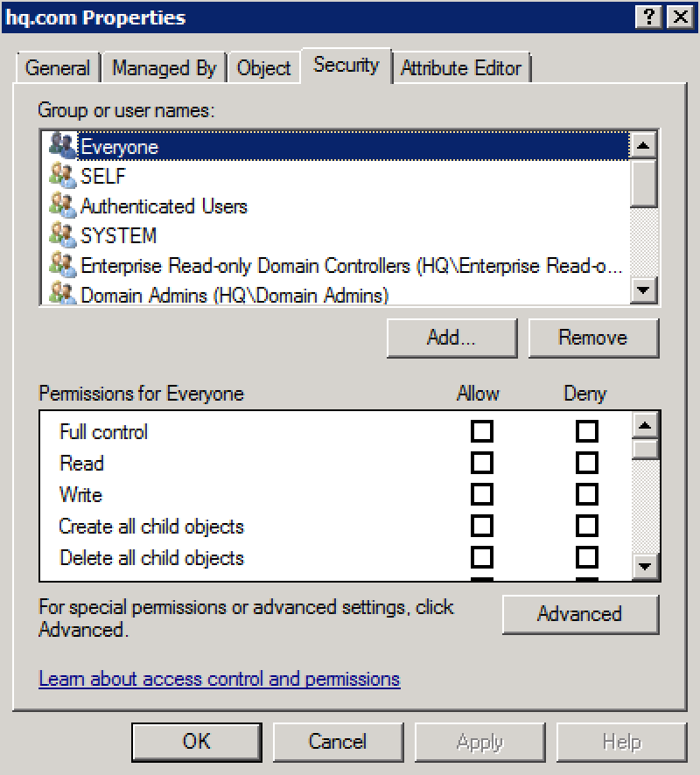Select the Everyone group icon
Image resolution: width=700 pixels, height=775 pixels.
point(63,146)
